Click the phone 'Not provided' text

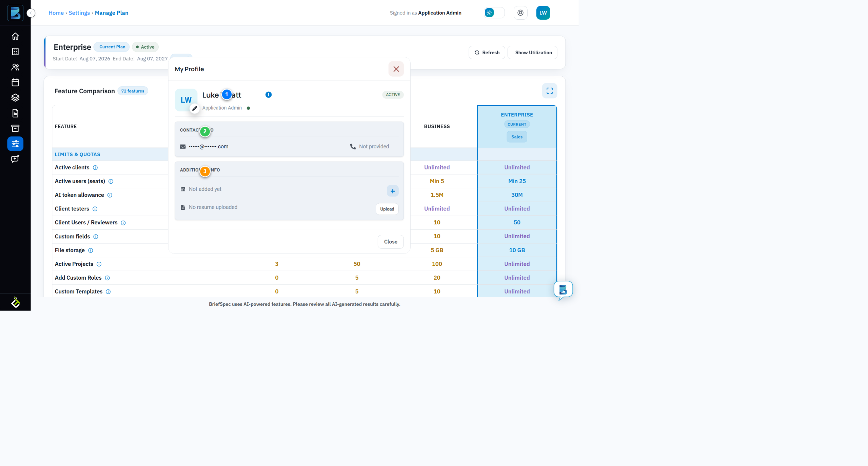[374, 147]
